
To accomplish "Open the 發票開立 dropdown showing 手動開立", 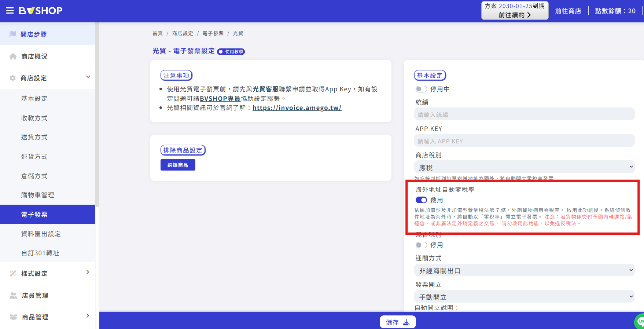I will [x=525, y=297].
